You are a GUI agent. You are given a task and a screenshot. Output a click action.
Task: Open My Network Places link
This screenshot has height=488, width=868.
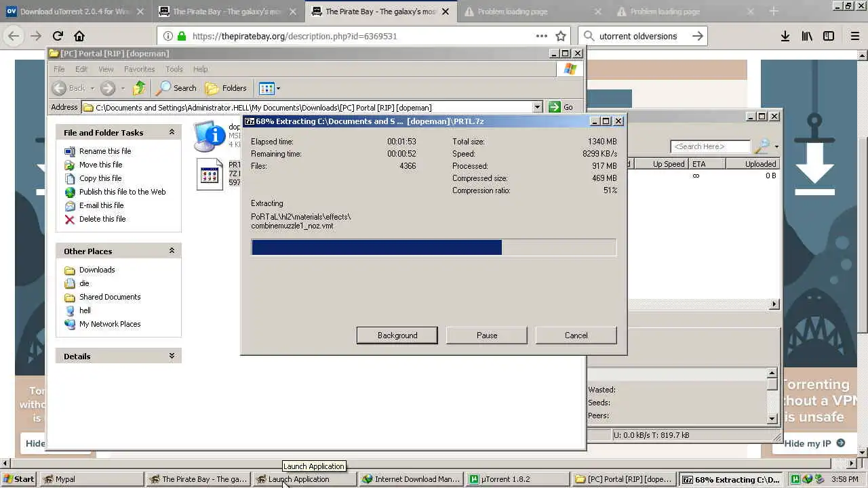(110, 324)
